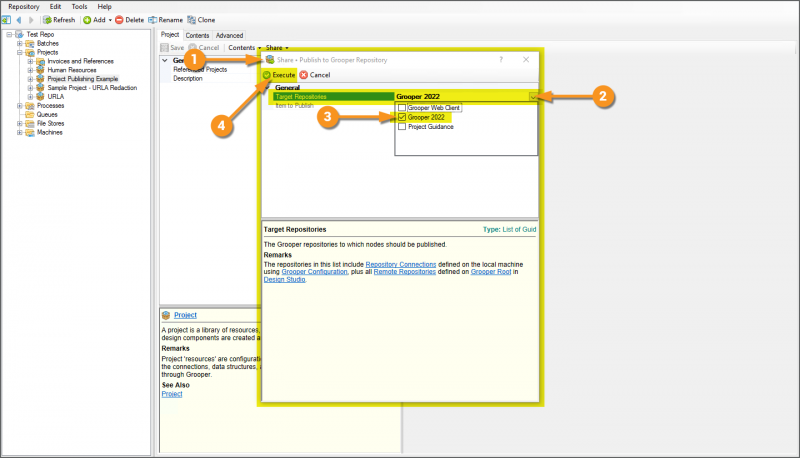
Task: Expand the Invoices and References node
Action: [30, 61]
